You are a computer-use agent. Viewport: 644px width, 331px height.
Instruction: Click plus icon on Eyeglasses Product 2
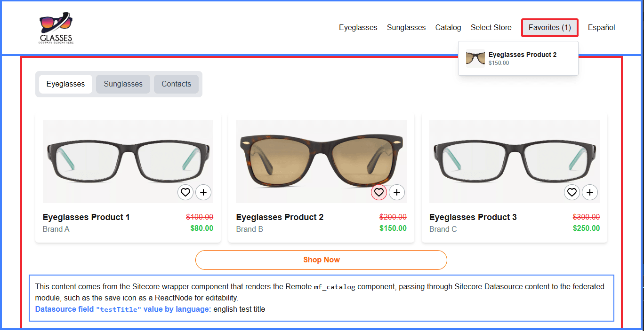click(x=397, y=192)
